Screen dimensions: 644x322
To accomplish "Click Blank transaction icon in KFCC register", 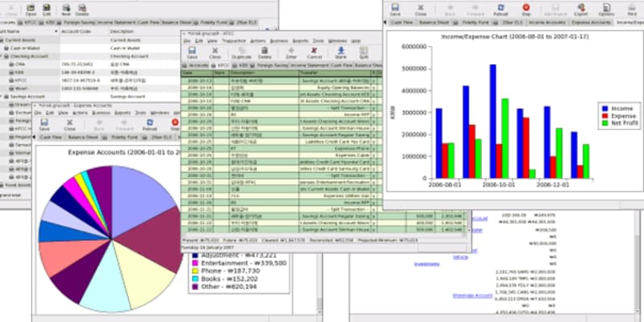I will point(341,52).
